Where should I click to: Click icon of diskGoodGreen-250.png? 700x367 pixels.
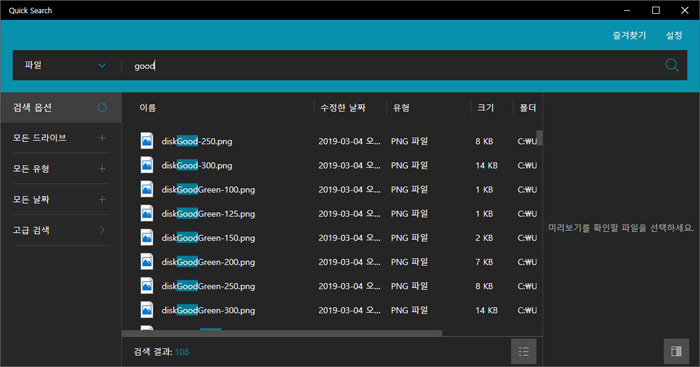click(x=147, y=285)
